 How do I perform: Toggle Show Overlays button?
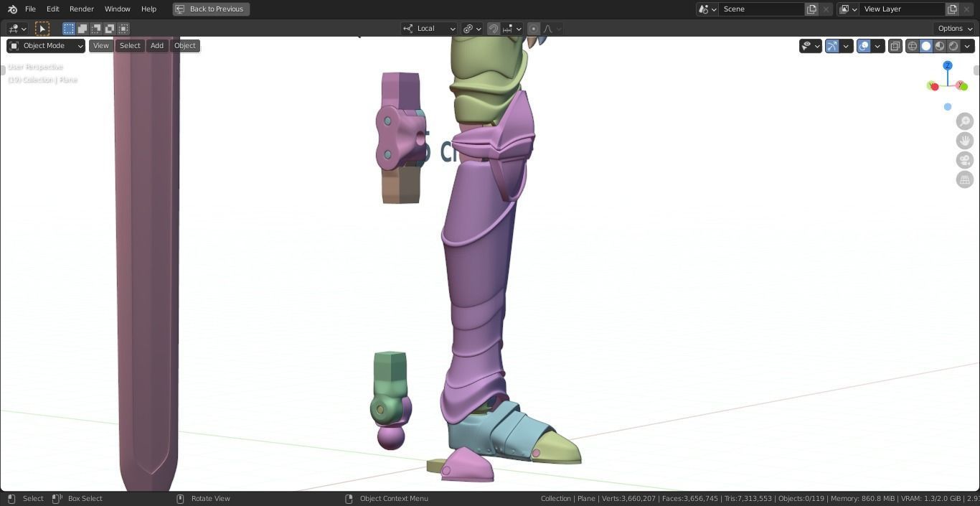point(864,46)
